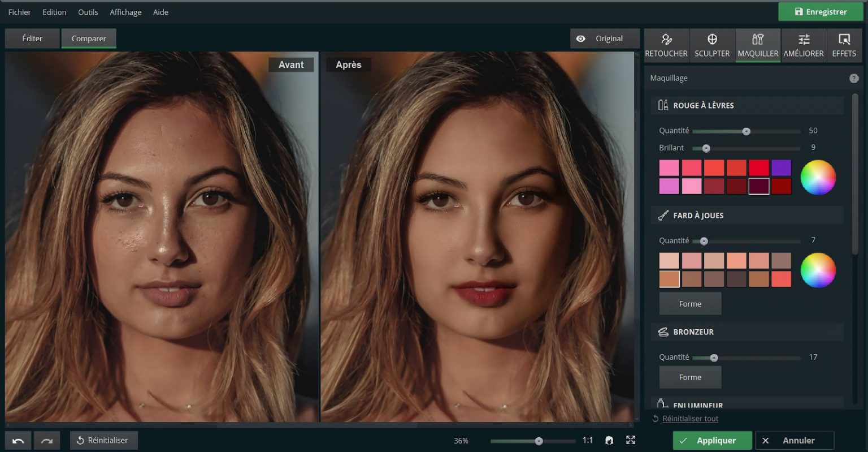Switch to the Éditer tab
The height and width of the screenshot is (452, 868).
[32, 38]
